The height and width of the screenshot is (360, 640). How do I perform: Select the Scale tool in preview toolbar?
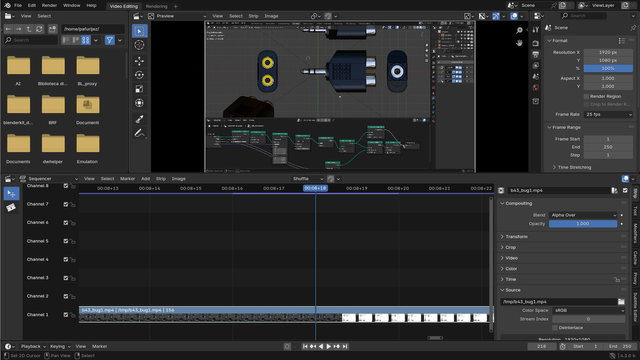pos(140,89)
